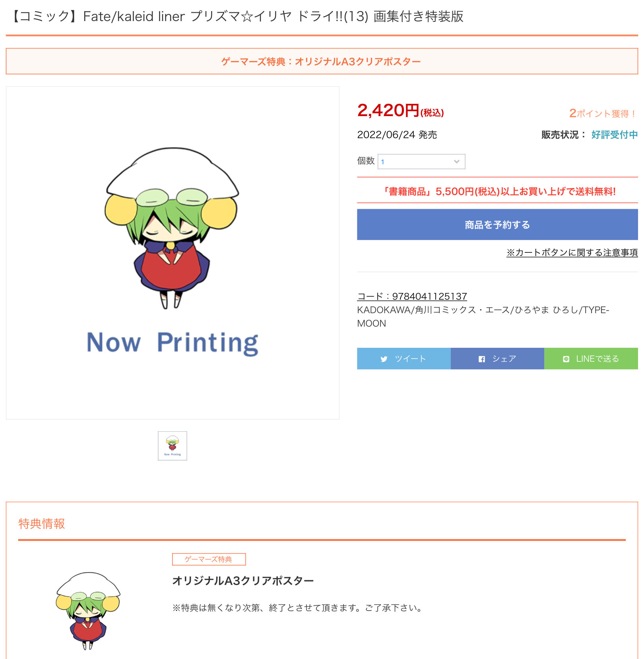Click the ゲーマーズ特典 banner at top
This screenshot has width=644, height=659.
point(322,61)
